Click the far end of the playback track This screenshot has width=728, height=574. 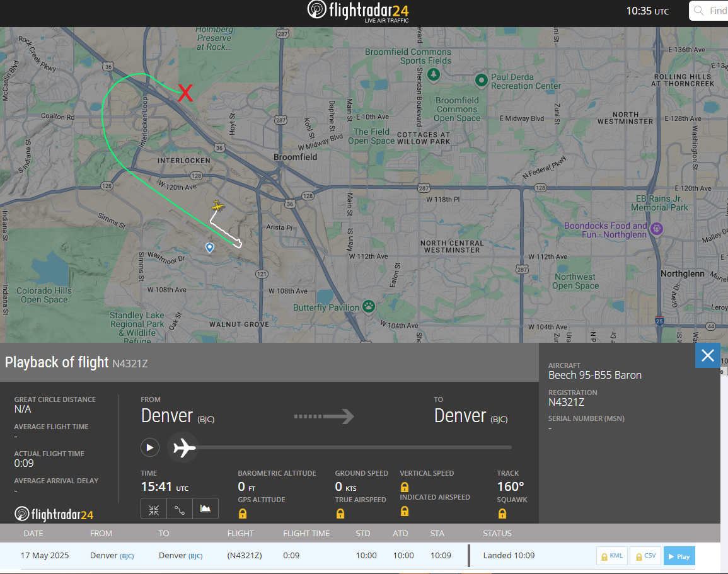(510, 448)
